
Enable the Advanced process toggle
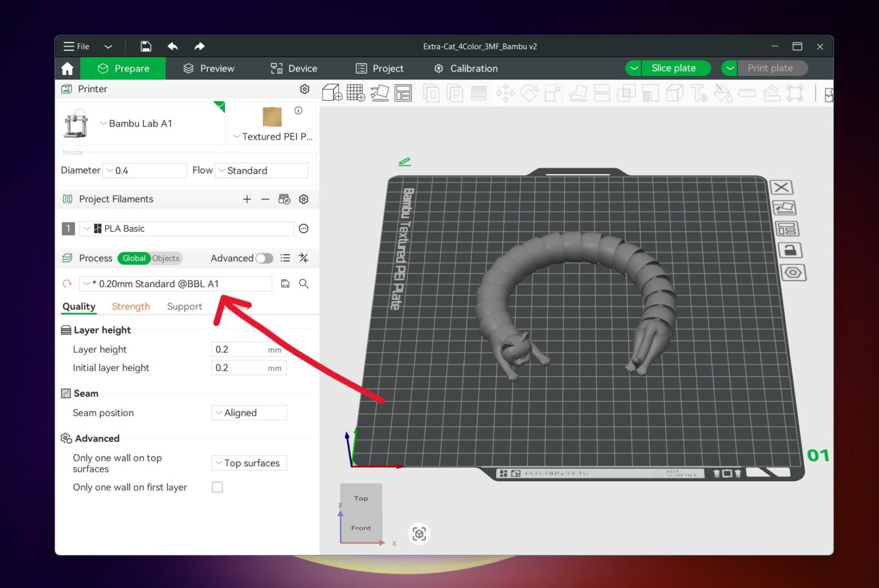(264, 258)
